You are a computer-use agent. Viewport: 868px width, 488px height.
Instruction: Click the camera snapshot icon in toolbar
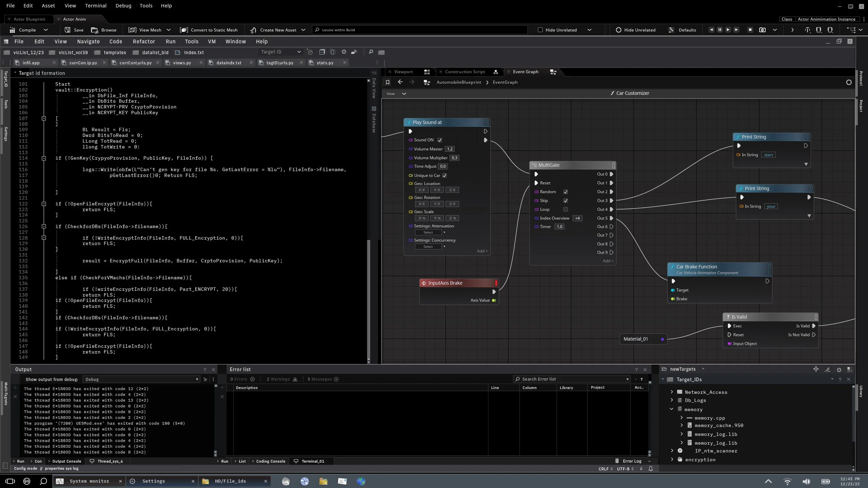(x=762, y=30)
